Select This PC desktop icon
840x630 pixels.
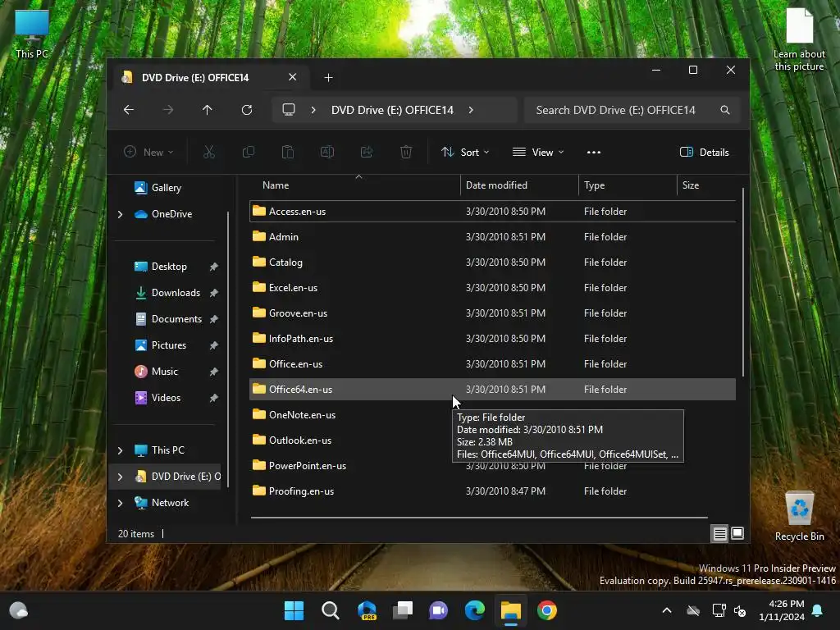coord(32,34)
